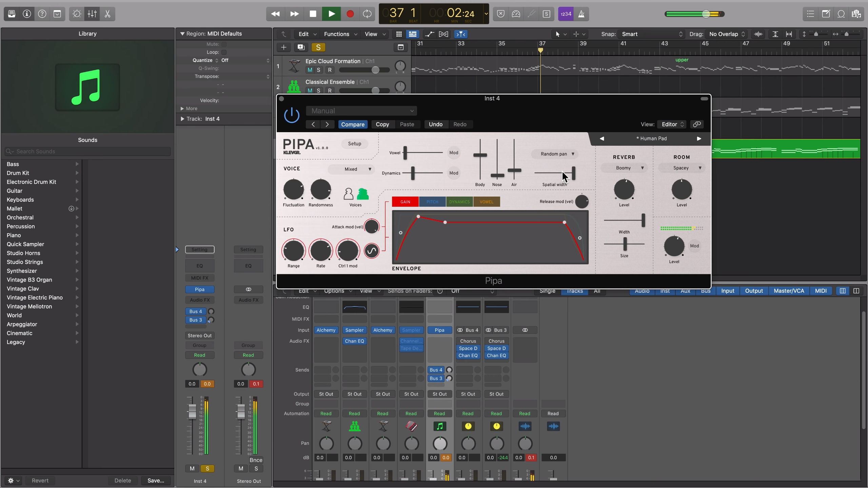Open the Library panel icon
Image resolution: width=868 pixels, height=488 pixels.
coord(12,14)
